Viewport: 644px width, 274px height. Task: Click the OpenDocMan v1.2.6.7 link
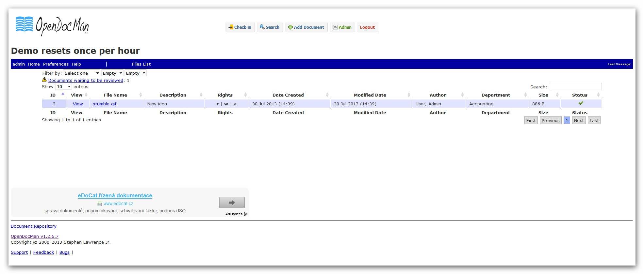[35, 236]
